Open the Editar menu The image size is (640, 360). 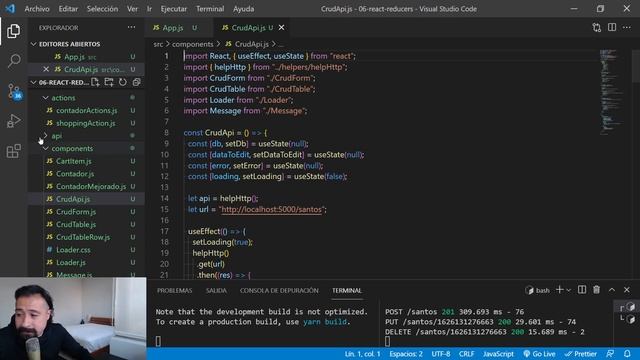click(68, 9)
